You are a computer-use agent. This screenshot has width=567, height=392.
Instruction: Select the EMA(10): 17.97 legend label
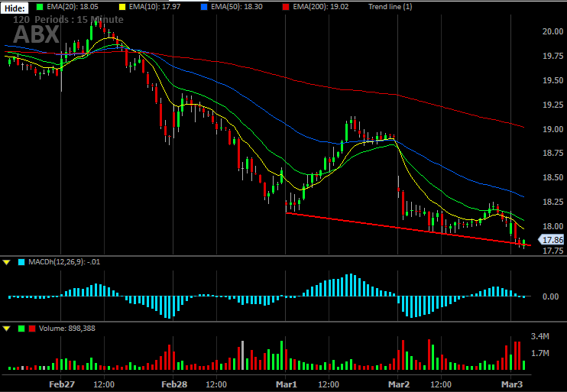click(154, 7)
